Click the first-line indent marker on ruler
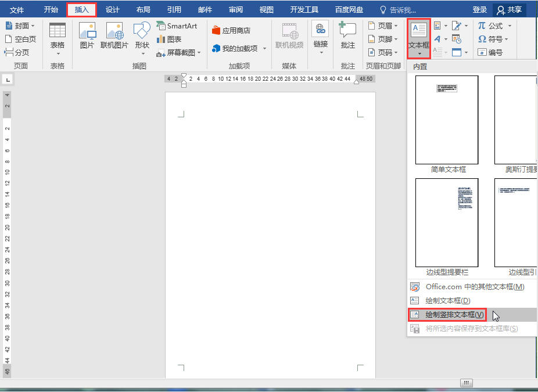Viewport: 538px width, 392px height. click(x=184, y=76)
